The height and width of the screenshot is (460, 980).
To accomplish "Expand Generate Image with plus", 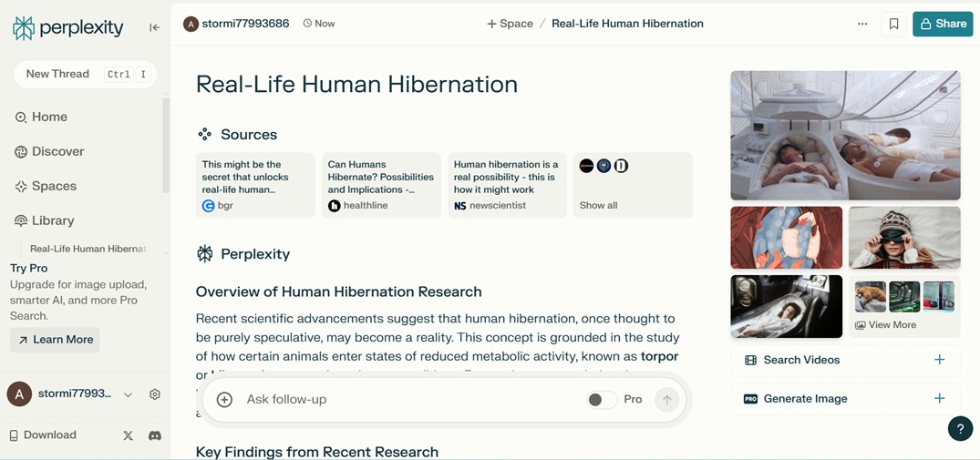I will click(939, 398).
